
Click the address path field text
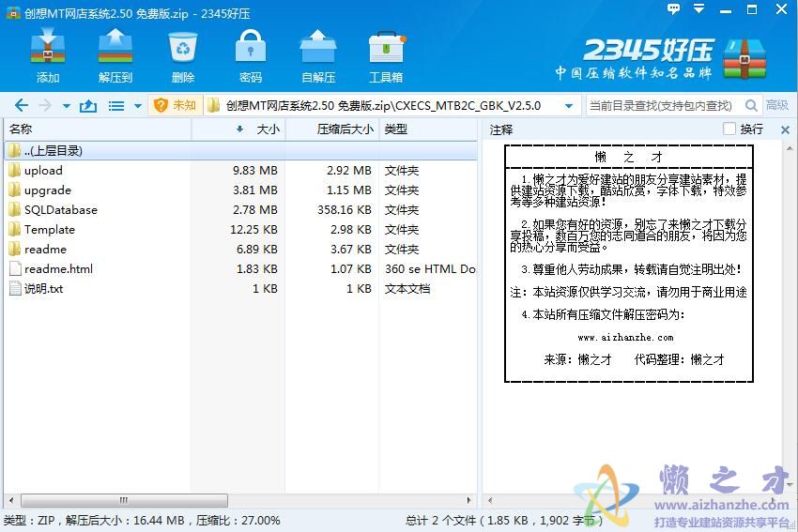coord(383,106)
